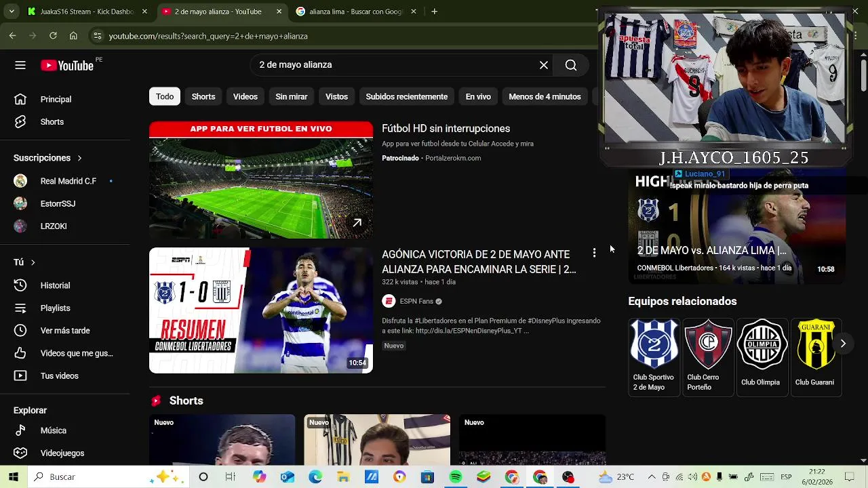Open Ver más tarde list
This screenshot has width=868, height=488.
point(65,331)
